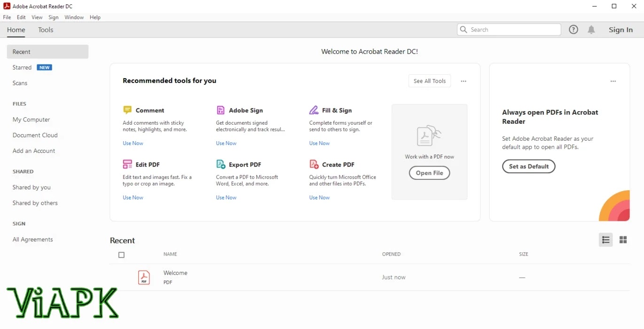Open the notifications bell icon

[x=591, y=30]
